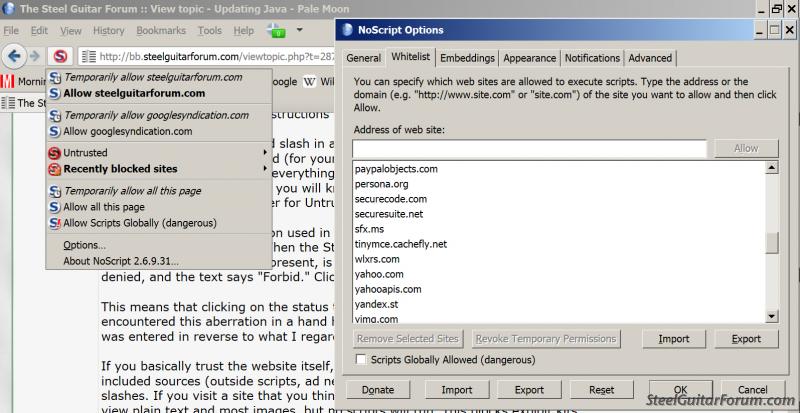Open the View menu
The height and width of the screenshot is (413, 800).
[71, 31]
